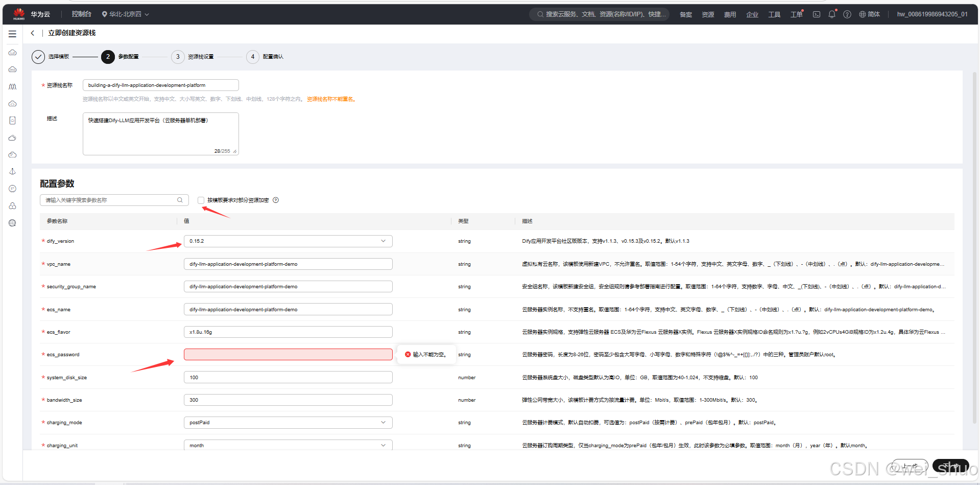
Task: Open the 华北-北京四 region dropdown
Action: (x=126, y=14)
